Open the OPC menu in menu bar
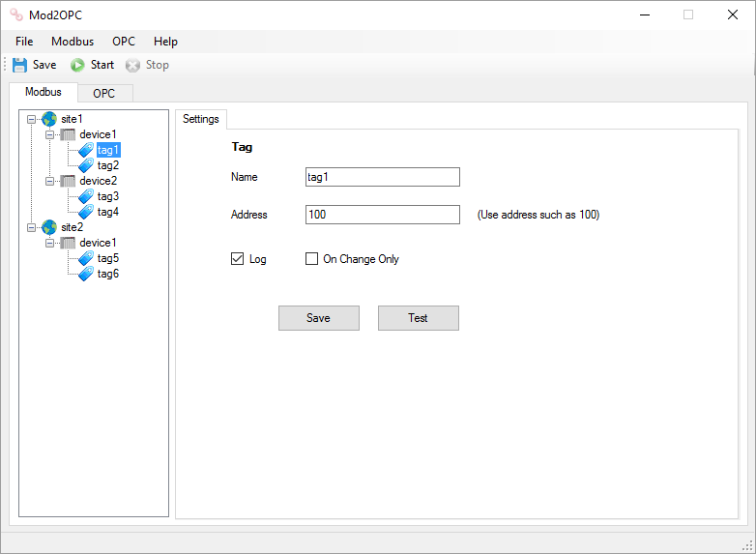 [124, 42]
